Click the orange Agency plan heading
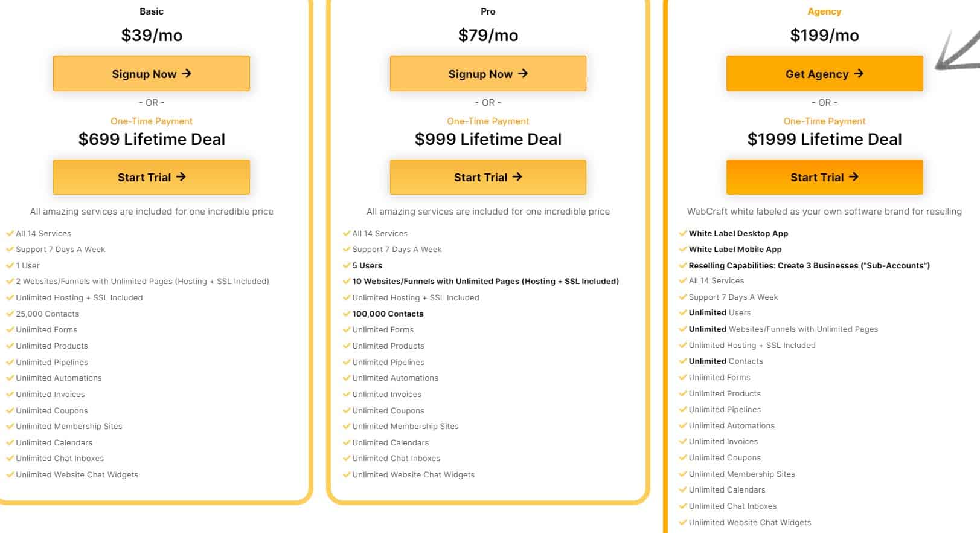This screenshot has height=533, width=980. point(824,11)
